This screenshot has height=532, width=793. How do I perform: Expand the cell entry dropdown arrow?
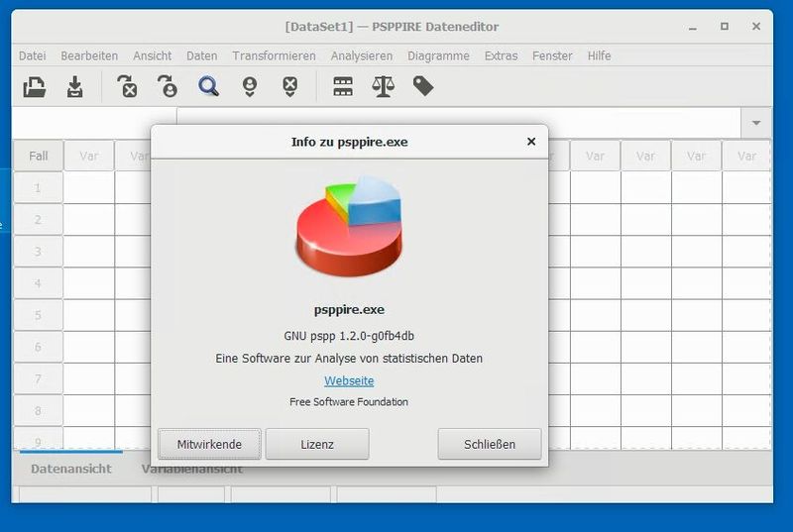756,123
